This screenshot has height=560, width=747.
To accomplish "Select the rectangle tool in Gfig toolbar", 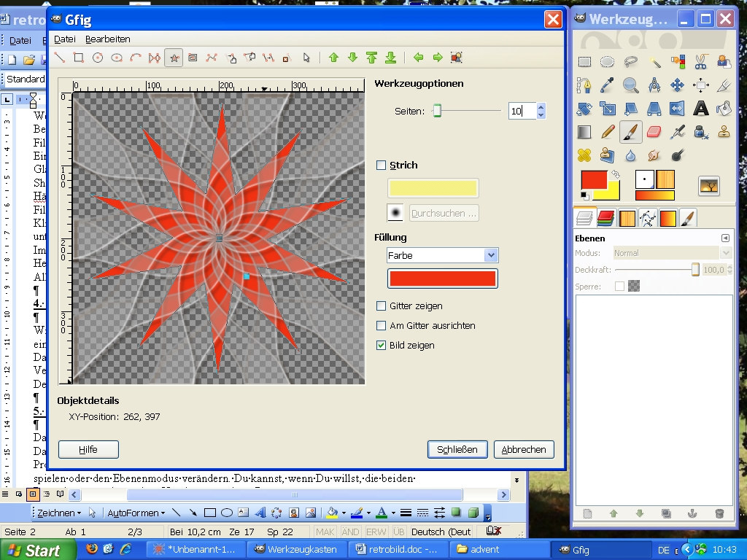I will point(79,58).
